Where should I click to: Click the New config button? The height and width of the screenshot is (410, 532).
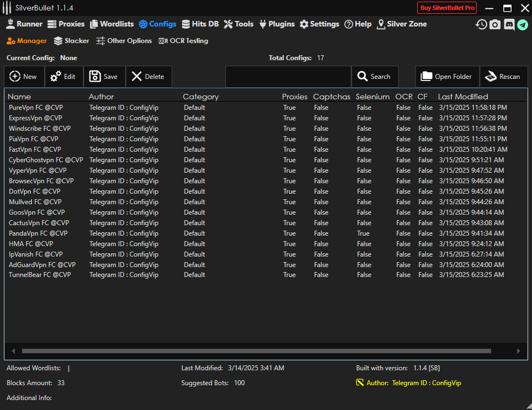pos(23,77)
